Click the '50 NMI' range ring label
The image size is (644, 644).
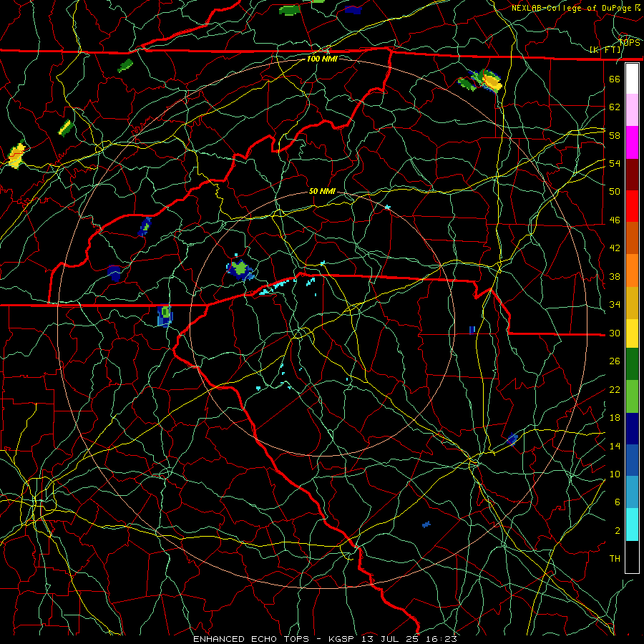point(322,191)
